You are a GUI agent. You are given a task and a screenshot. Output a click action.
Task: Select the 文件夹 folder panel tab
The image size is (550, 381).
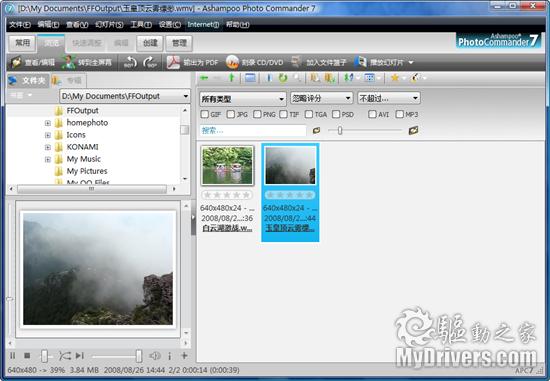click(28, 81)
